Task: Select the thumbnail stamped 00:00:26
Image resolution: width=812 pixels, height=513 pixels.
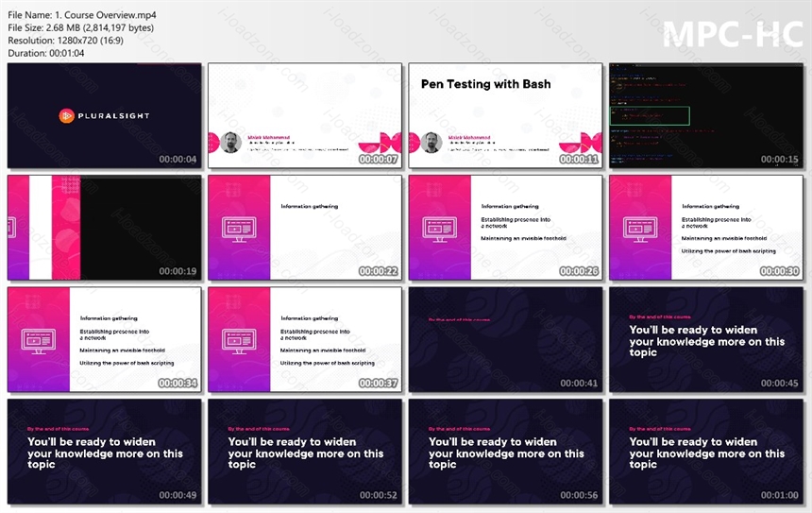Action: point(505,228)
